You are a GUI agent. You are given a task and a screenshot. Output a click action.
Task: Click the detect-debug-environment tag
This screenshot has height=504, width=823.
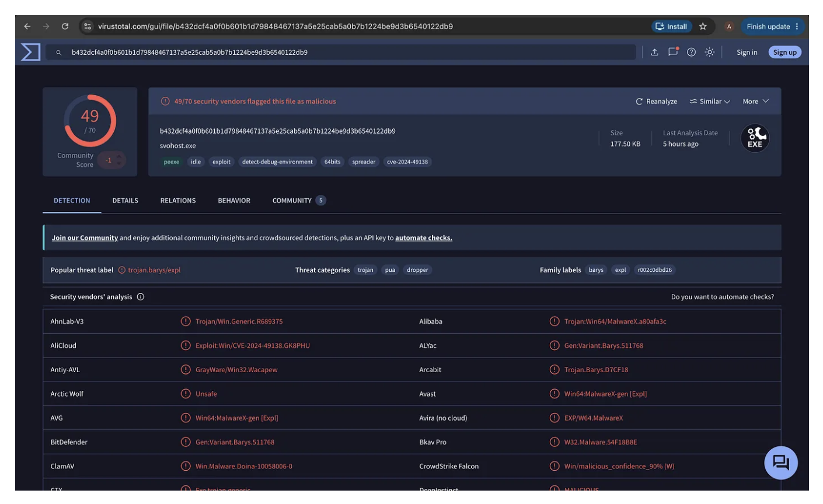[x=277, y=162]
